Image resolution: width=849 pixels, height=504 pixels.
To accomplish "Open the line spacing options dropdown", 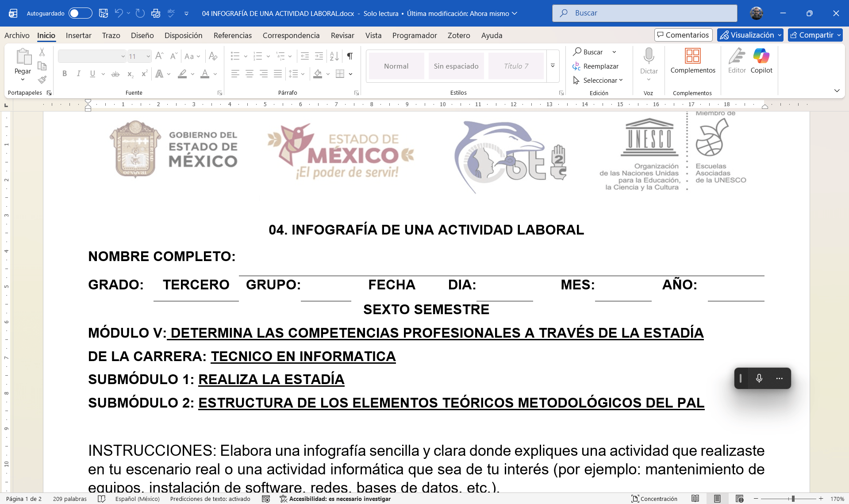I will (303, 74).
